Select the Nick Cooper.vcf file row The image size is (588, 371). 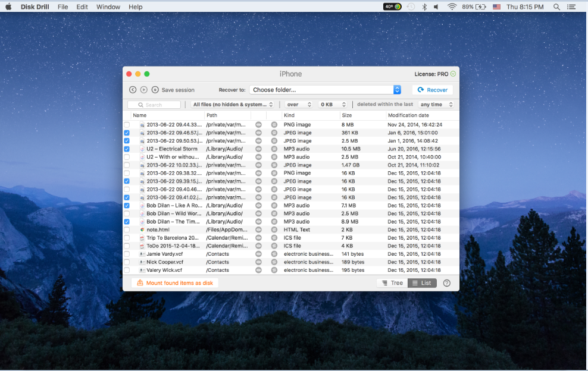290,262
